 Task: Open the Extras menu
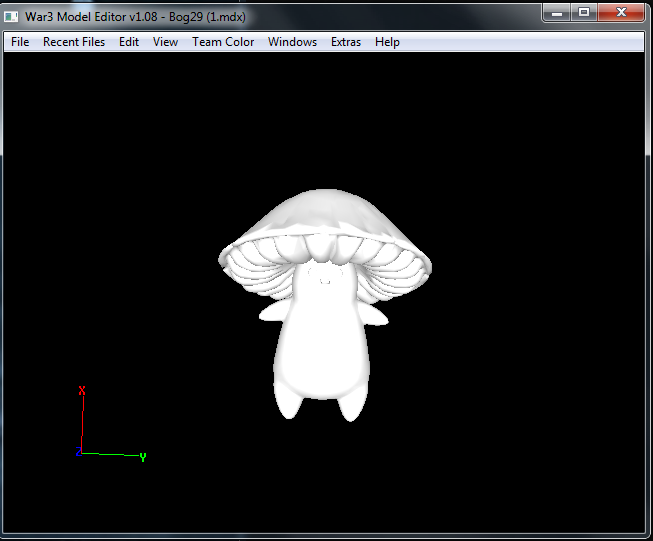click(x=346, y=42)
